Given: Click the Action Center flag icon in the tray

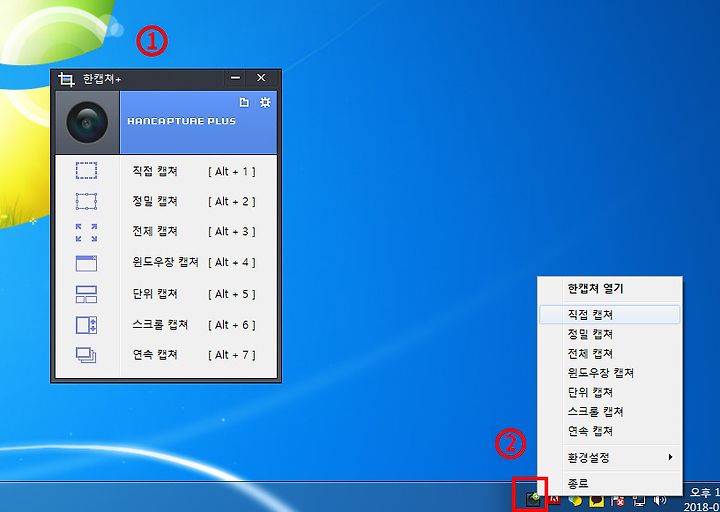Looking at the screenshot, I should tap(617, 501).
